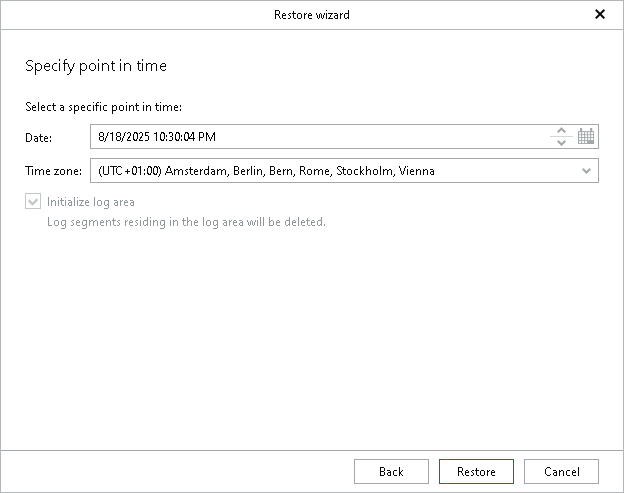Viewport: 624px width, 493px height.
Task: Click the Back button
Action: click(x=391, y=472)
